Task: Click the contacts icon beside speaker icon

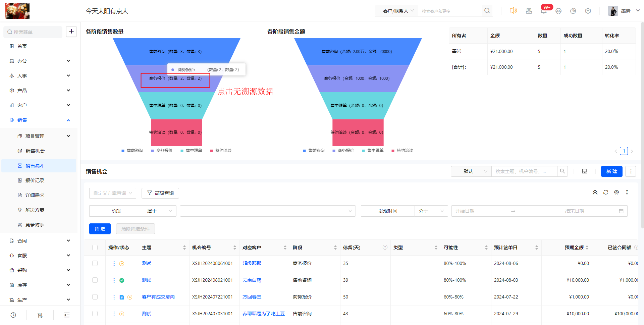Action: point(529,11)
